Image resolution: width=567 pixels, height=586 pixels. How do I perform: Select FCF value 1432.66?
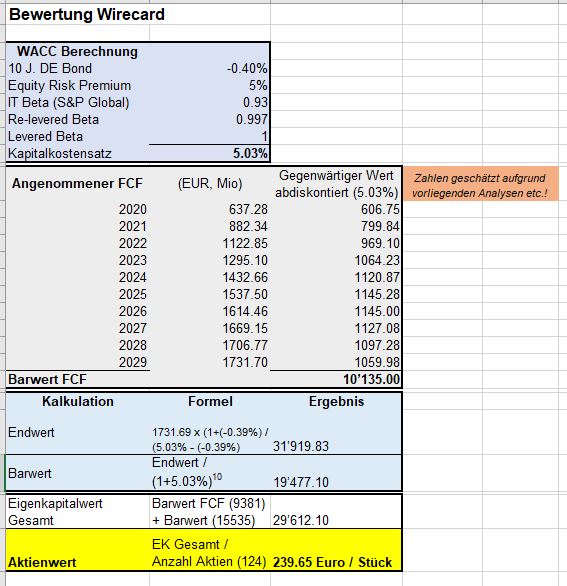(x=245, y=277)
